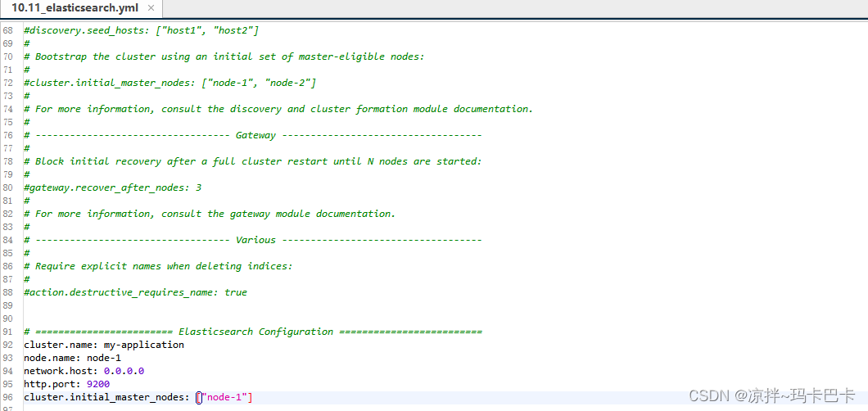Viewport: 868px width, 411px height.
Task: Click the Gateway section header comment
Action: [x=252, y=135]
